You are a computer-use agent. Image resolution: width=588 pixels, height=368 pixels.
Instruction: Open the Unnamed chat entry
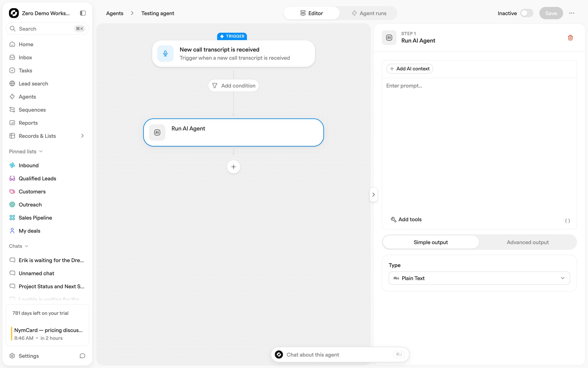pos(47,273)
